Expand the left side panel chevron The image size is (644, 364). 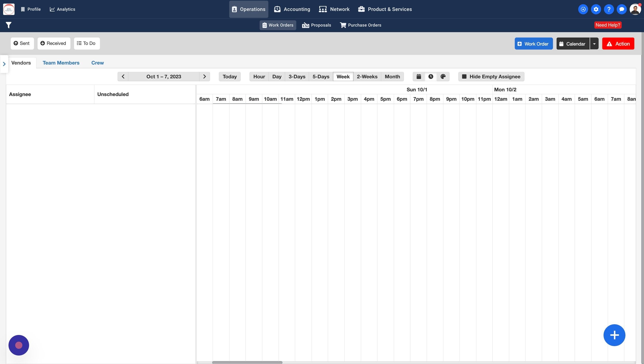[4, 64]
